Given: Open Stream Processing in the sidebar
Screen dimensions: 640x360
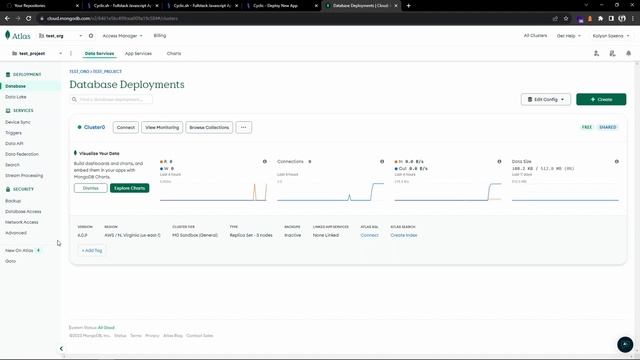Looking at the screenshot, I should pyautogui.click(x=24, y=175).
